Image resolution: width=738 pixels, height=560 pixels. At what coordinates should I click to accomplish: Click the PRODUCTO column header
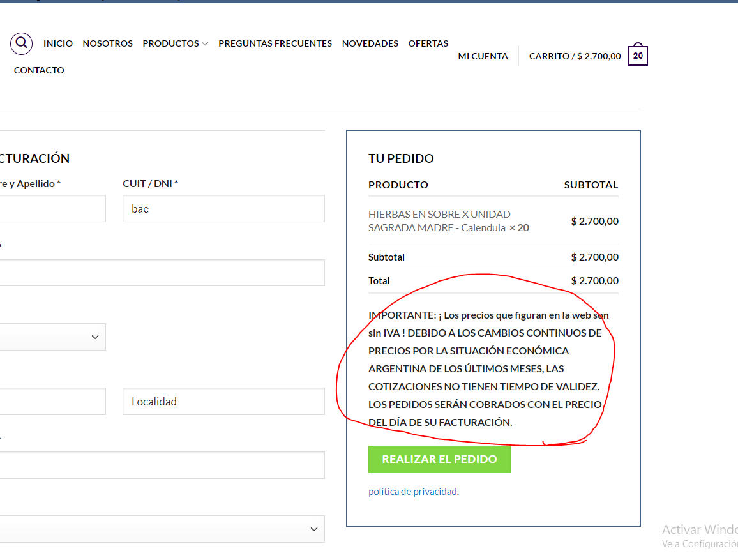coord(398,185)
